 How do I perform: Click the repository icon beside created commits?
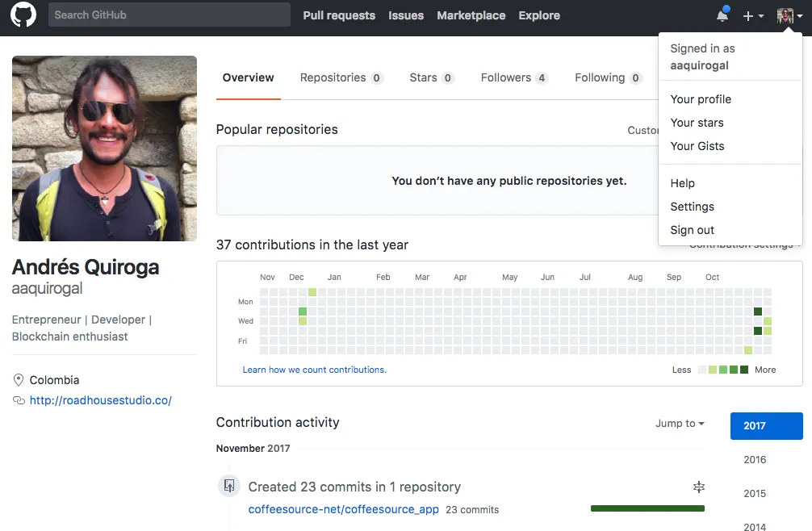pos(229,486)
